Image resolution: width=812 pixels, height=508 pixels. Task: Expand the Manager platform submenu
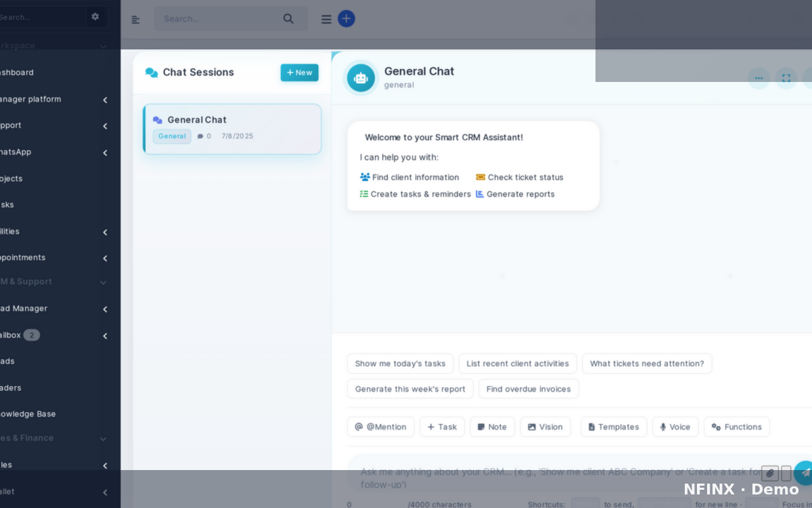pyautogui.click(x=105, y=100)
